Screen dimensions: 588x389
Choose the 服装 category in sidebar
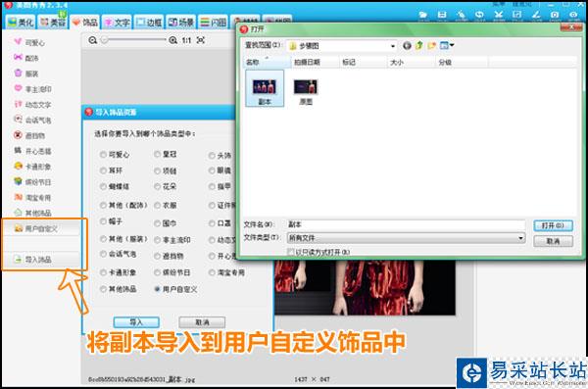[26, 73]
